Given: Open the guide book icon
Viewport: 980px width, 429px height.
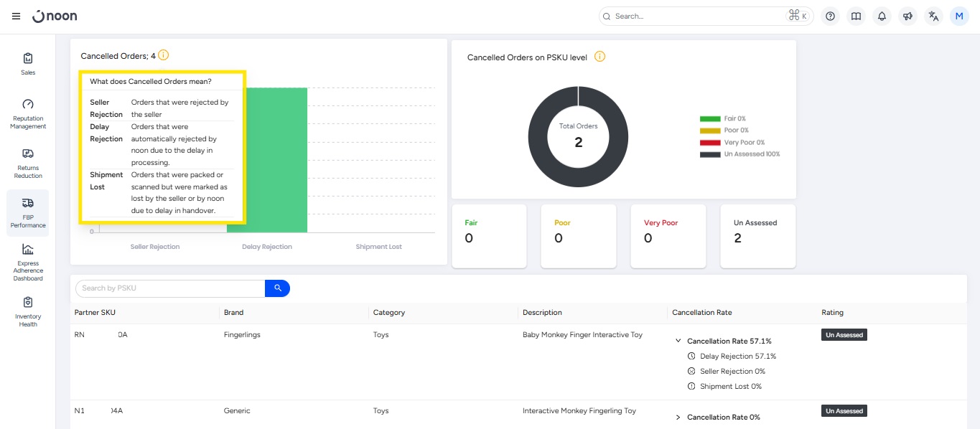Looking at the screenshot, I should pyautogui.click(x=856, y=16).
